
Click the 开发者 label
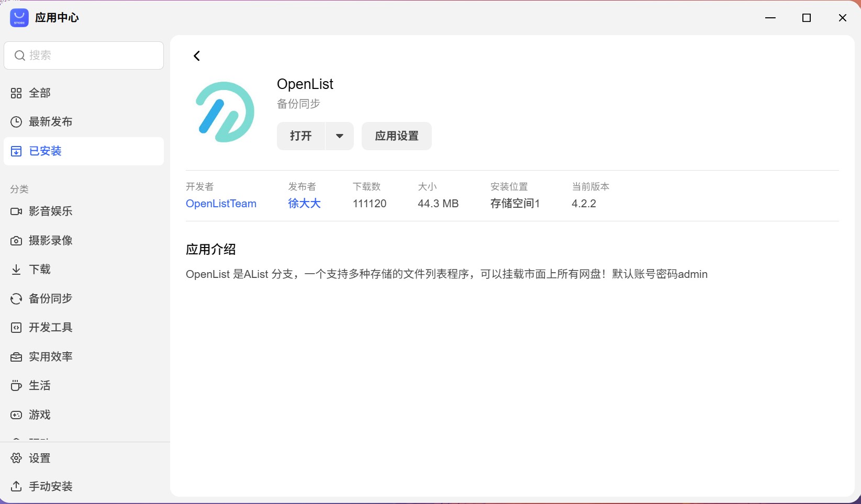tap(200, 187)
